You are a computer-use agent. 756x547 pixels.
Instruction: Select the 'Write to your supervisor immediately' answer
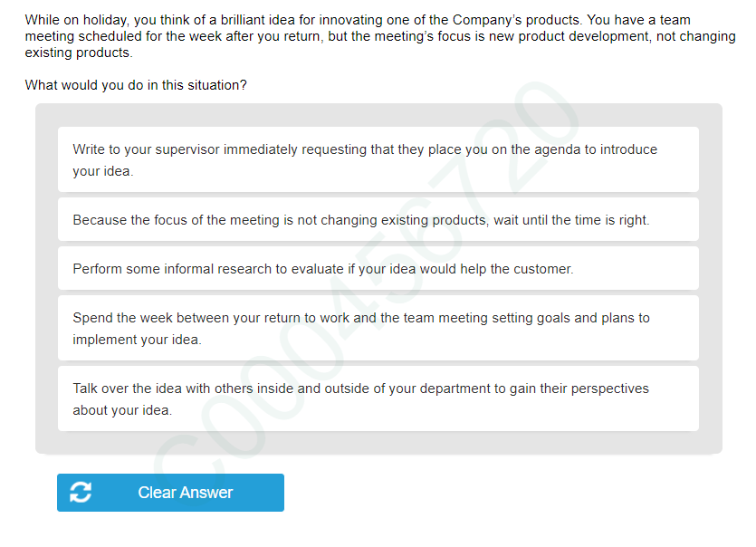point(378,159)
